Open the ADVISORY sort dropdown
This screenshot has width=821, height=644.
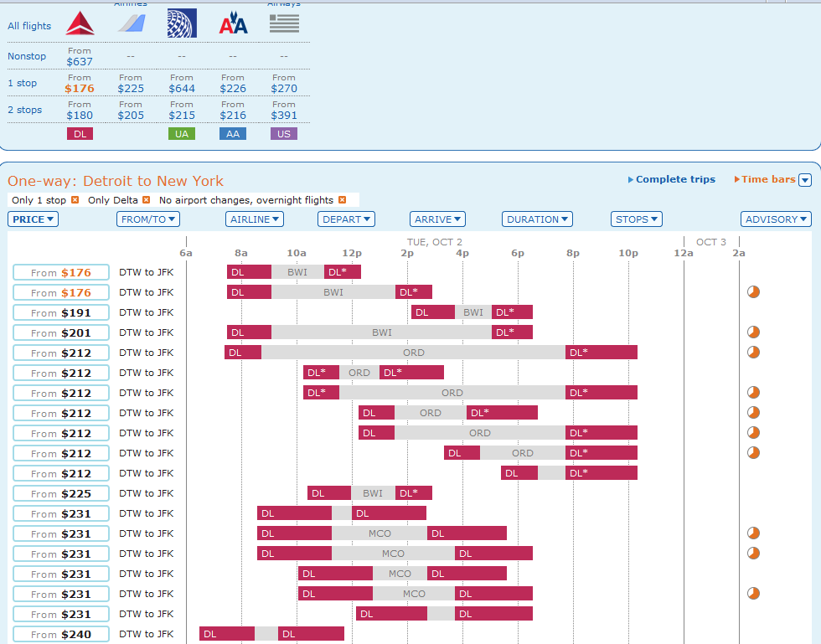pyautogui.click(x=776, y=219)
